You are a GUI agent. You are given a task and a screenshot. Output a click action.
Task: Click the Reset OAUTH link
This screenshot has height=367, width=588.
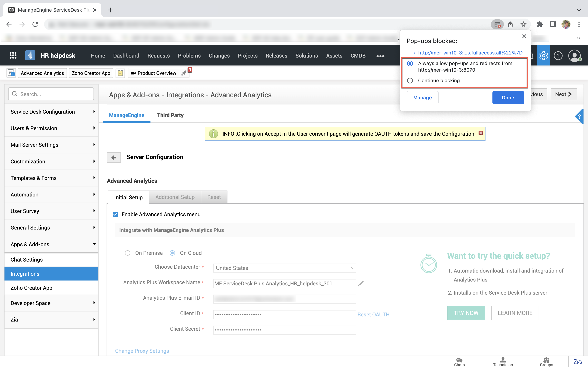click(373, 314)
